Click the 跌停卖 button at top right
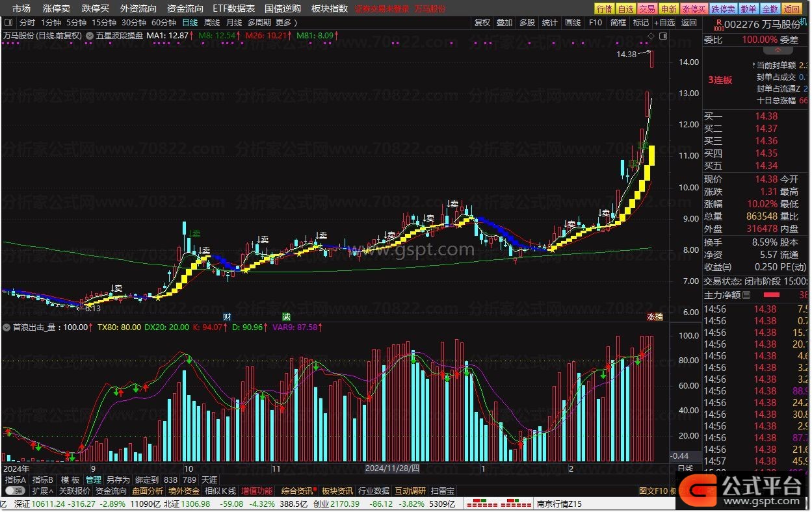 point(723,8)
